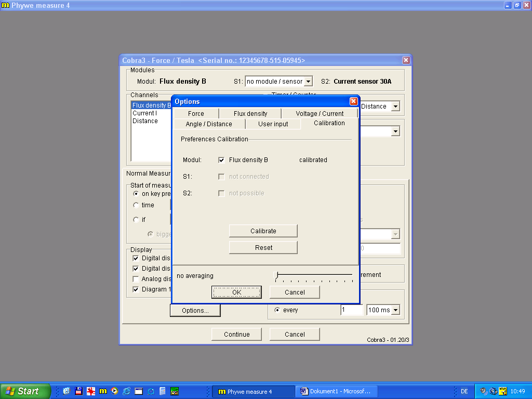Click the red splash quick launch icon
This screenshot has width=532, height=399.
(x=90, y=391)
